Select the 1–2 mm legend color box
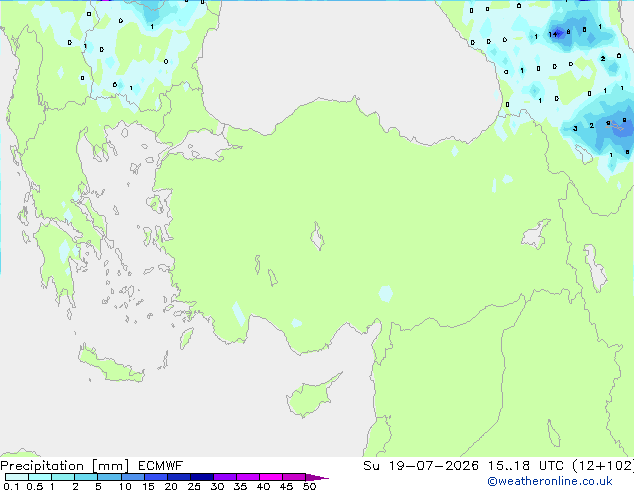Screen dimensions: 634x490 [63, 477]
